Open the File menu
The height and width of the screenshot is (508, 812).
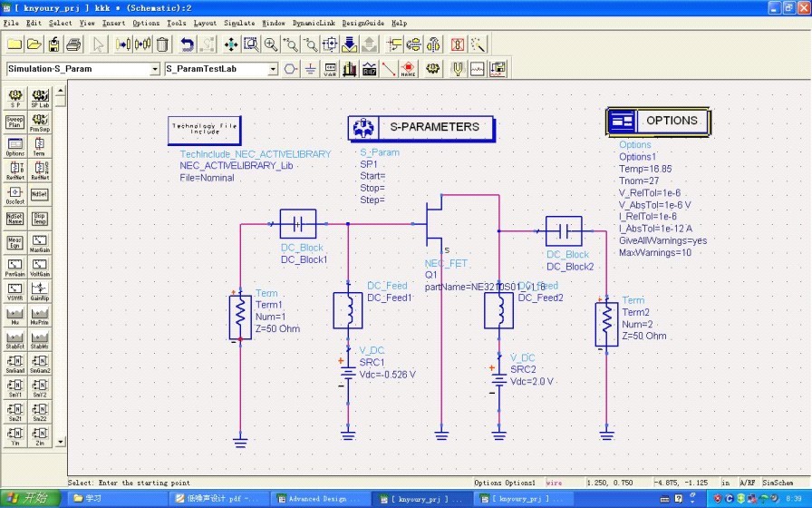11,23
